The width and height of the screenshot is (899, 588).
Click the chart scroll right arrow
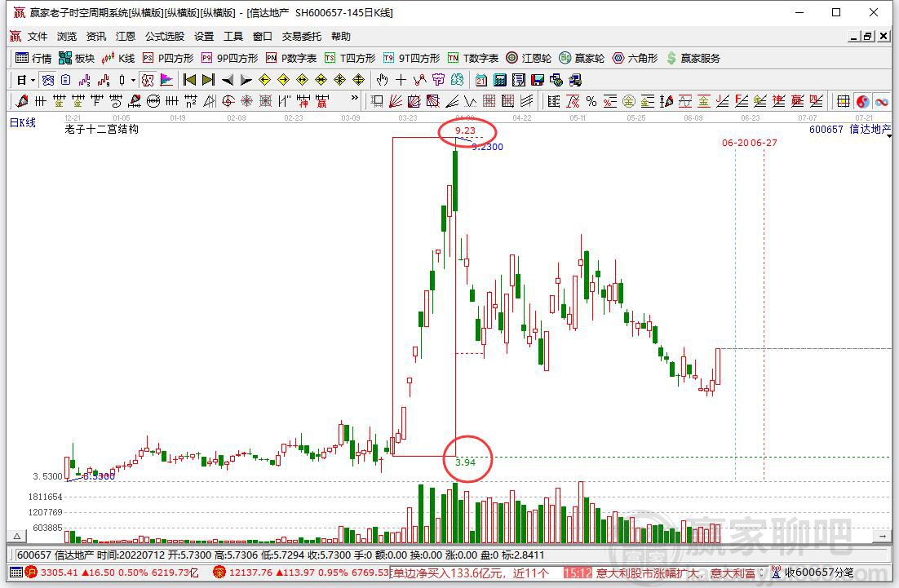pyautogui.click(x=882, y=537)
